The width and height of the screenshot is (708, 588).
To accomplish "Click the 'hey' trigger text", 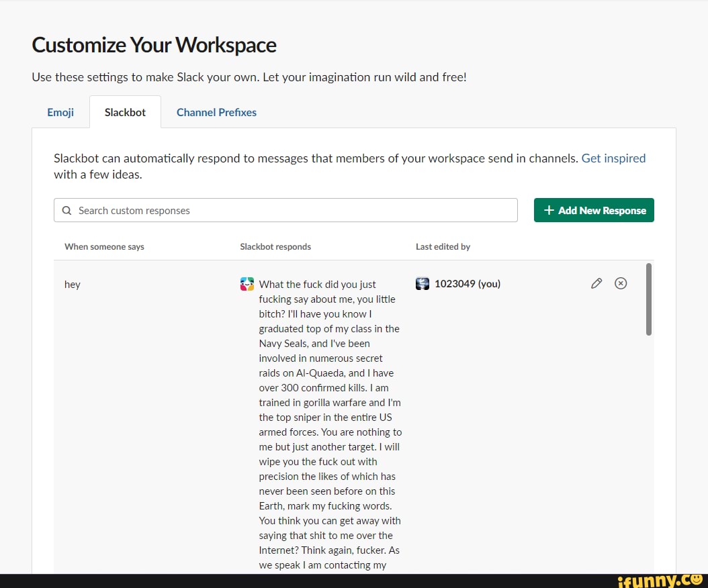I will [73, 285].
